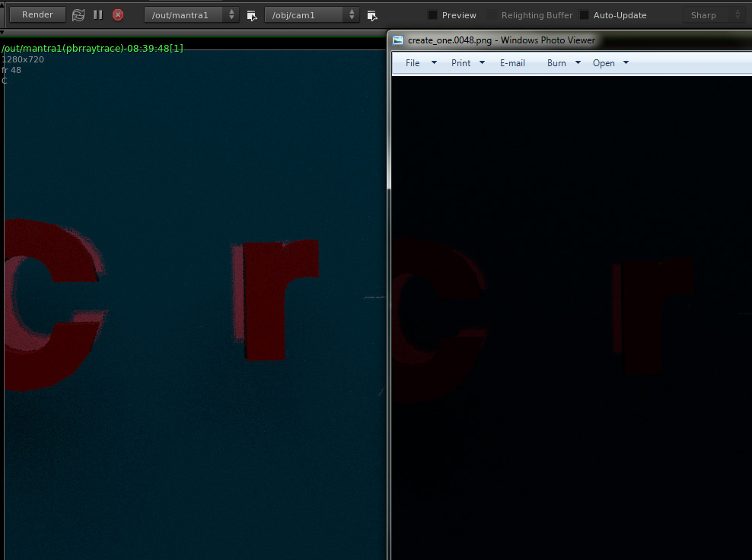Click the Render button

click(37, 15)
